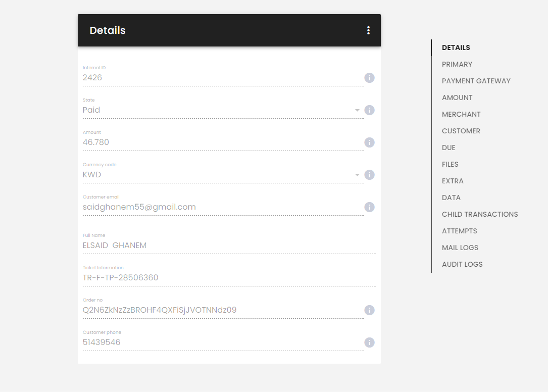Expand the Currency code dropdown arrow
Image resolution: width=548 pixels, height=392 pixels.
[357, 175]
